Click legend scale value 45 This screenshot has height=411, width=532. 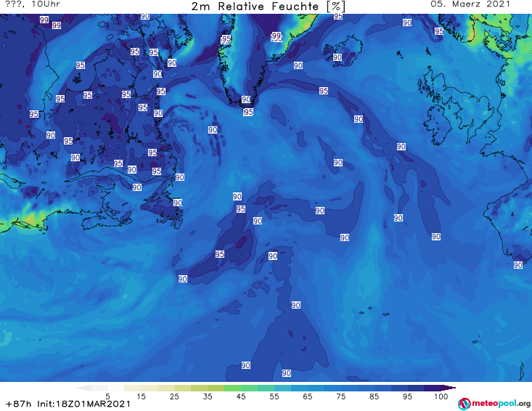click(x=241, y=396)
